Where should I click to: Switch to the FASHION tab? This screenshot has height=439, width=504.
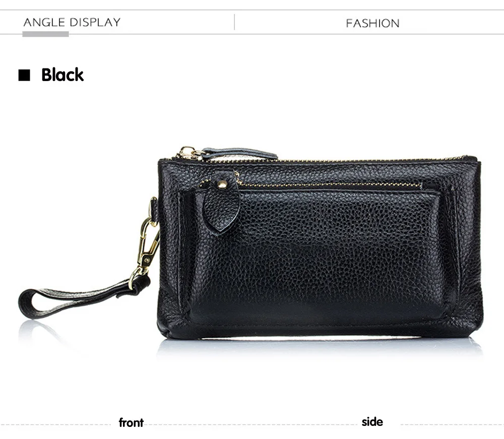point(372,23)
